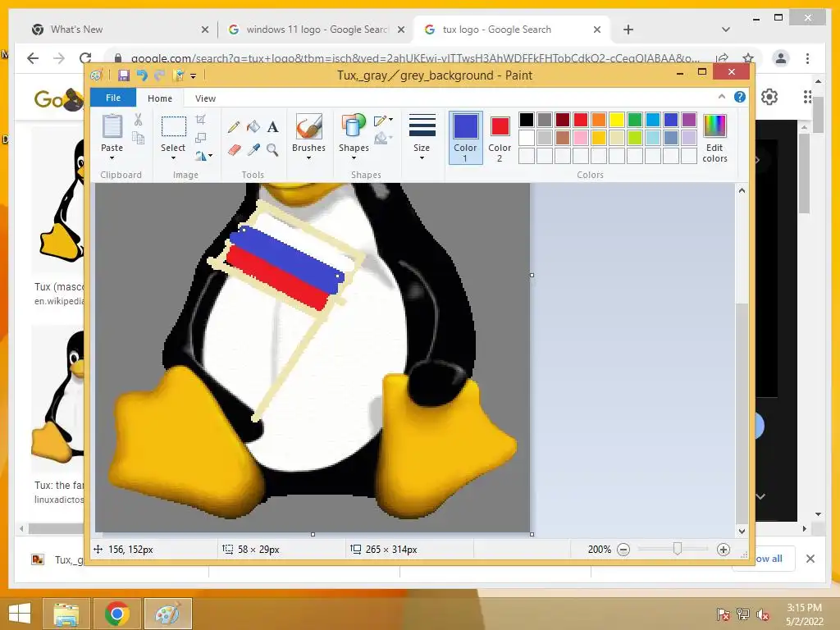Switch to the View ribbon tab
The width and height of the screenshot is (840, 630).
click(205, 98)
